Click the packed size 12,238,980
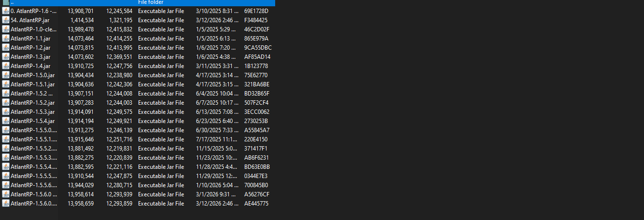Image resolution: width=644 pixels, height=220 pixels. (119, 75)
